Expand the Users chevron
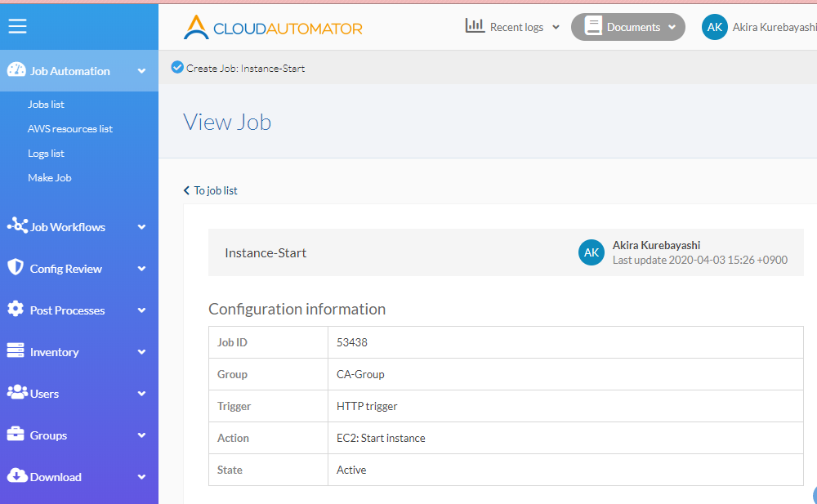 (x=141, y=394)
